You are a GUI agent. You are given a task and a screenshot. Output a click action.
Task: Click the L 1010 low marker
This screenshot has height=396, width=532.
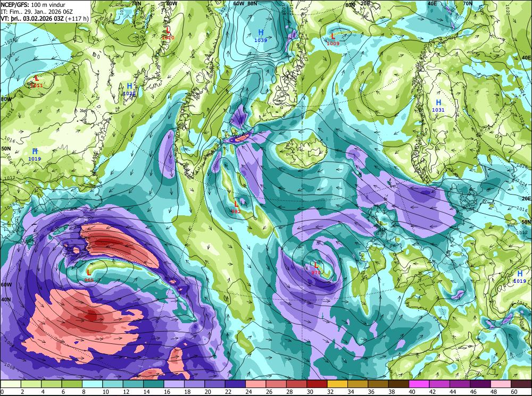168,33
